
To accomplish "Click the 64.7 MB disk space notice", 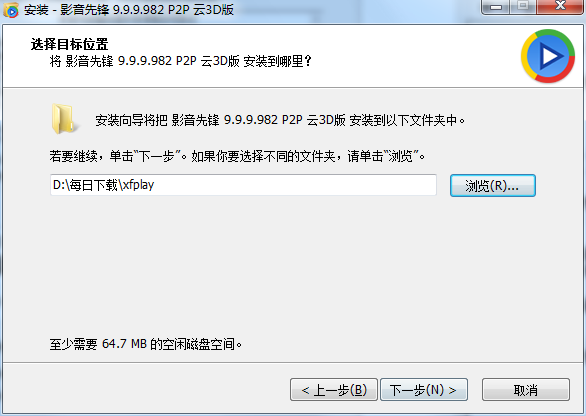I will 146,344.
